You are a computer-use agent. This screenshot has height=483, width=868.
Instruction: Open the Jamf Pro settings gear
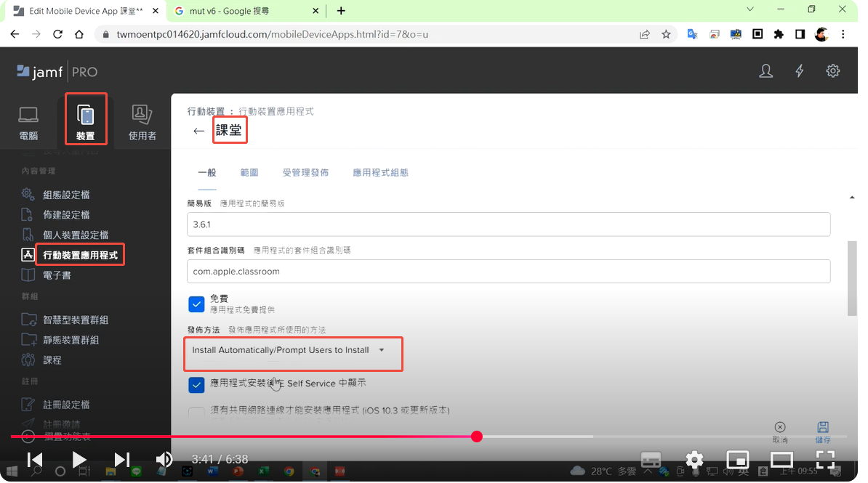833,71
